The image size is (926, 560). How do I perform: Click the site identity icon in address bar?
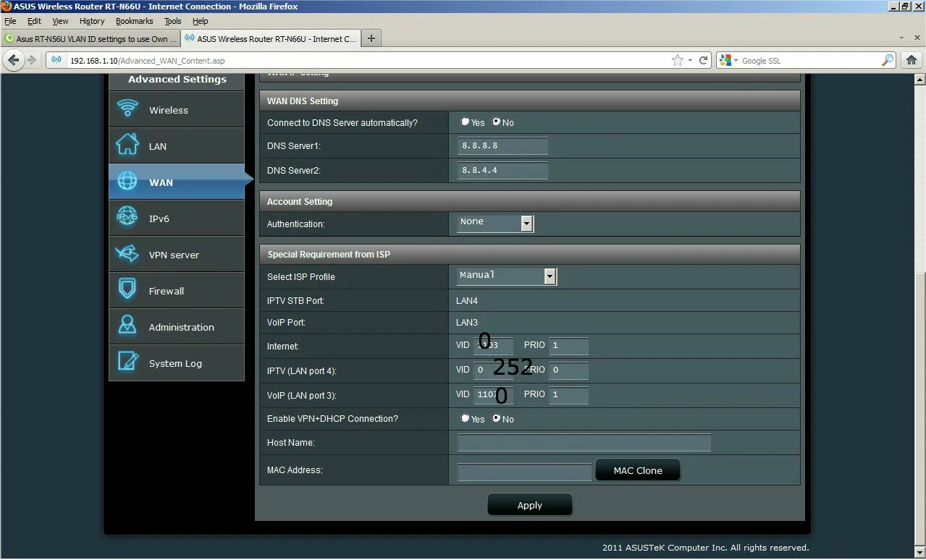coord(57,61)
